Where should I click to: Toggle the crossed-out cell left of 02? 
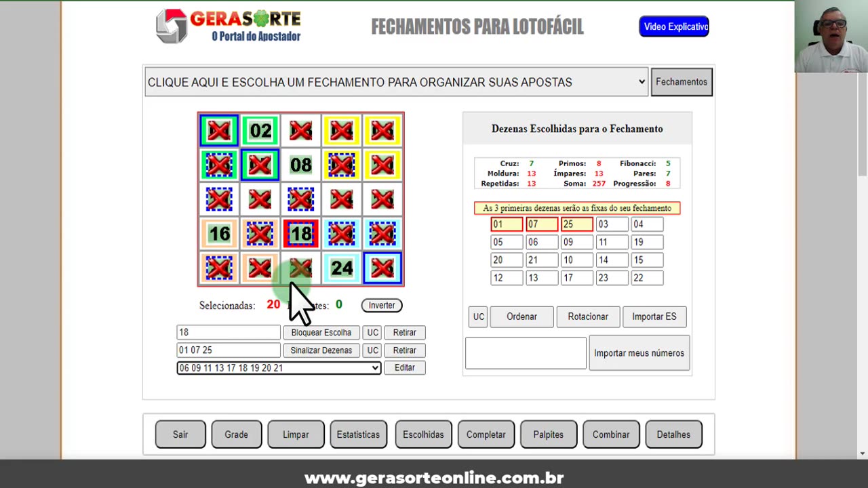(x=219, y=131)
